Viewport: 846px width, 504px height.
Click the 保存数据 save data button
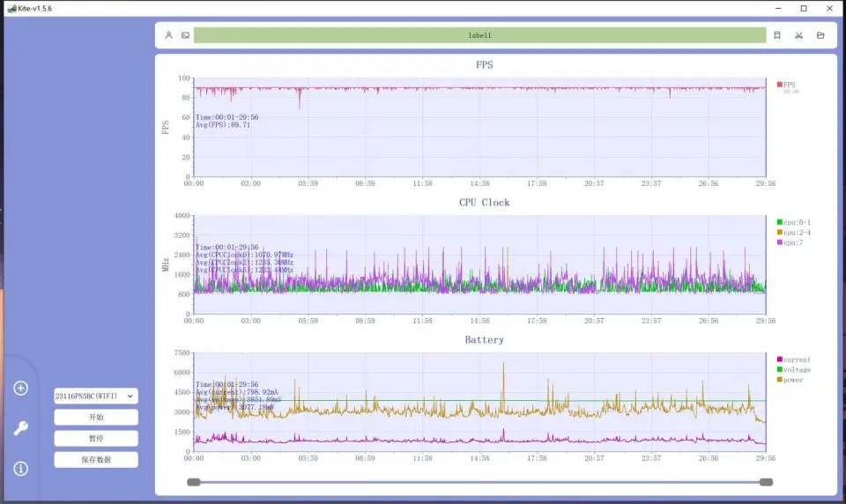click(95, 460)
